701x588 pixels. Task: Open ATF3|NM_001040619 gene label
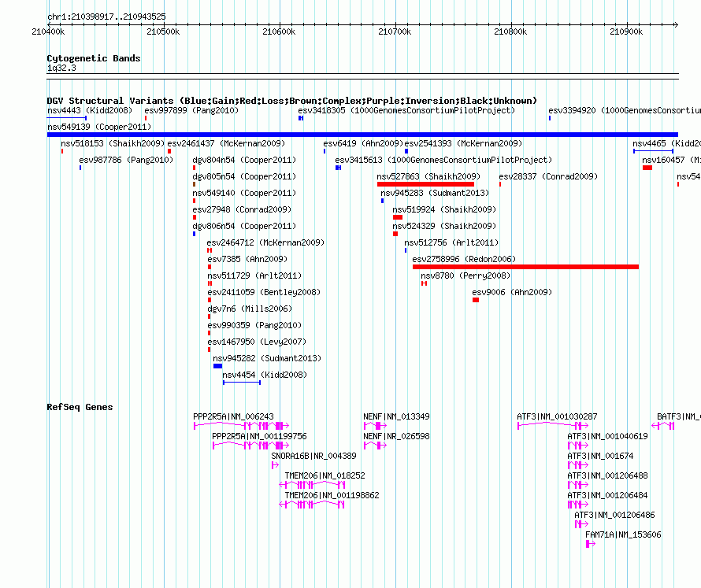coord(607,436)
